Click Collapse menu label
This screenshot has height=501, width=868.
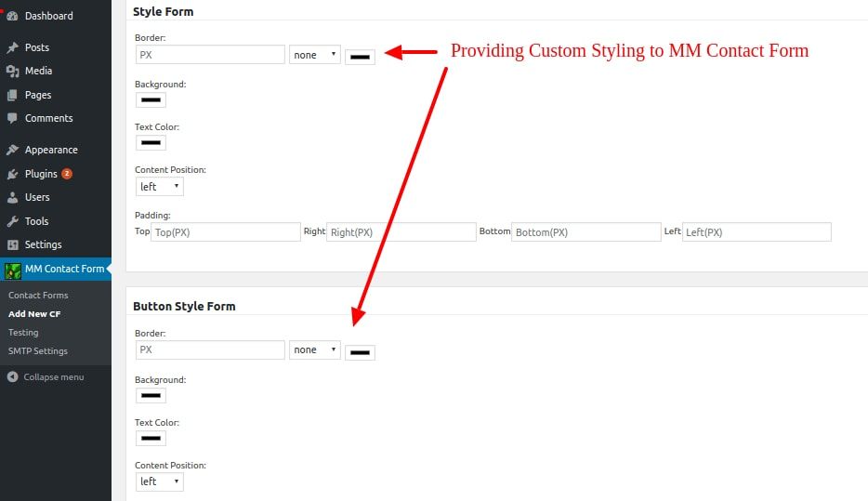pos(54,377)
